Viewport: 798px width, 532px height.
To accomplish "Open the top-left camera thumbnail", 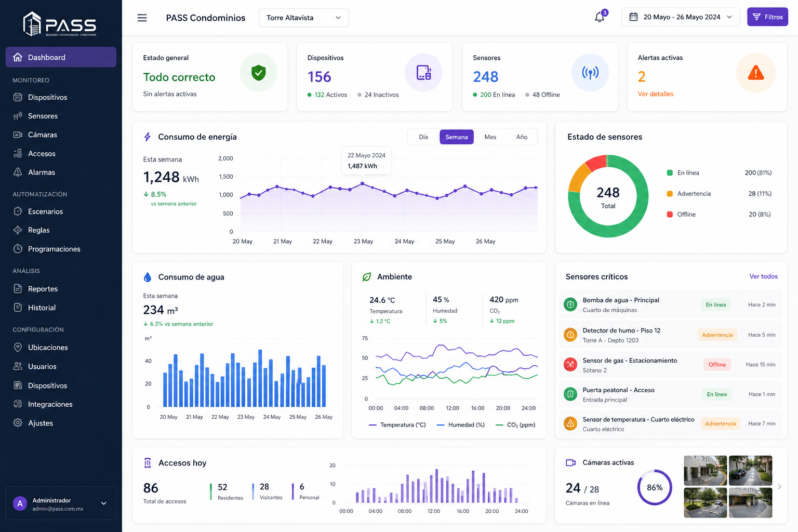I will pos(705,471).
